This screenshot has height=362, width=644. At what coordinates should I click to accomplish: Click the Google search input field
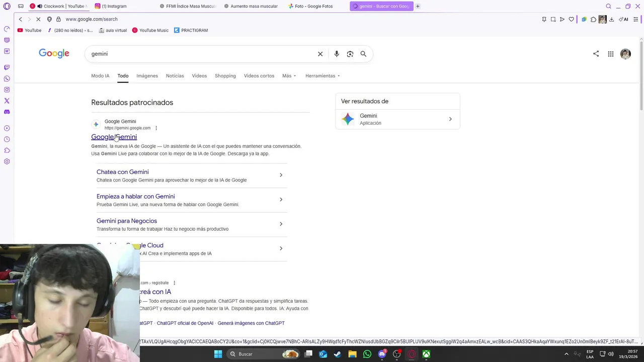[x=201, y=54]
